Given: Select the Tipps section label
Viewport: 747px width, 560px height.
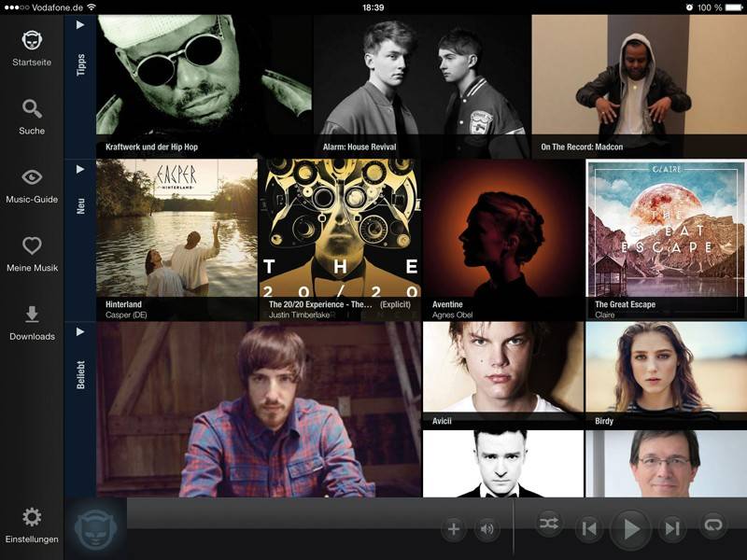Looking at the screenshot, I should click(x=81, y=64).
